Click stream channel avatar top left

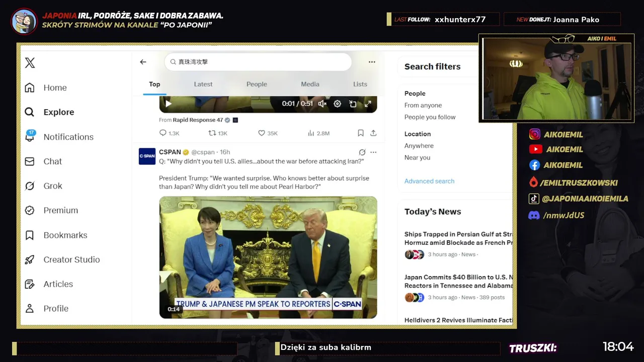pyautogui.click(x=24, y=21)
